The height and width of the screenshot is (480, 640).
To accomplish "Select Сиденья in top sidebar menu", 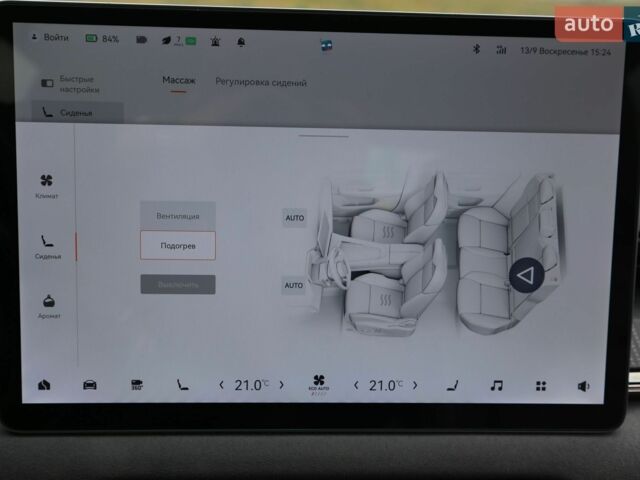I will click(78, 112).
